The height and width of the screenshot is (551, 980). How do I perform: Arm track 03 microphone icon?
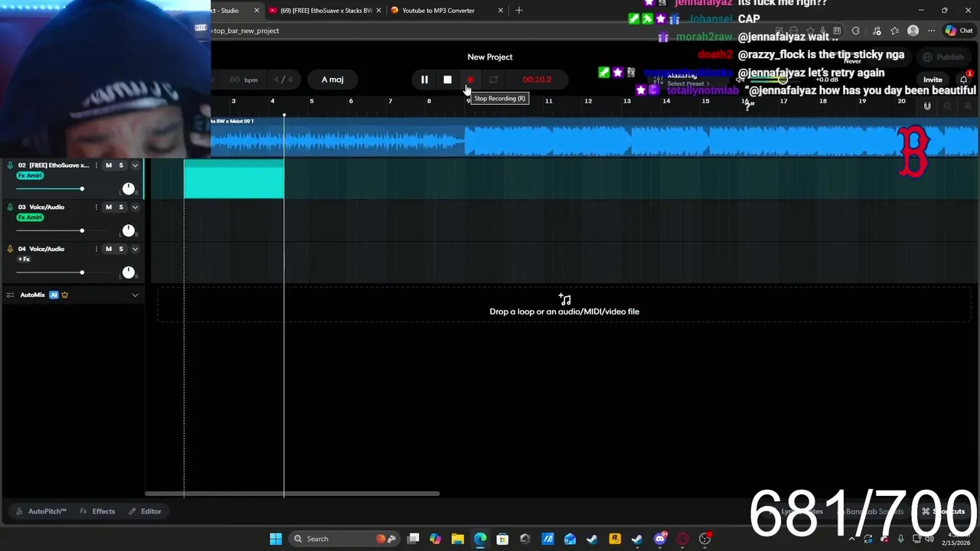10,207
